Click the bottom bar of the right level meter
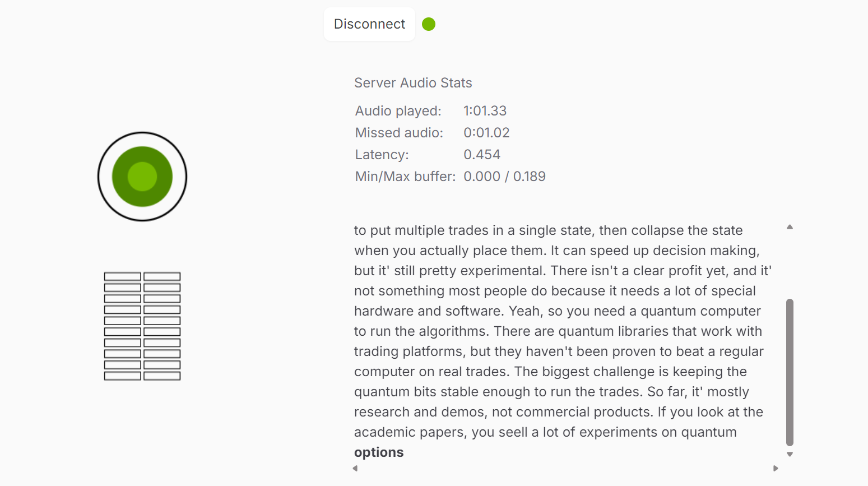This screenshot has width=868, height=486. [x=162, y=376]
